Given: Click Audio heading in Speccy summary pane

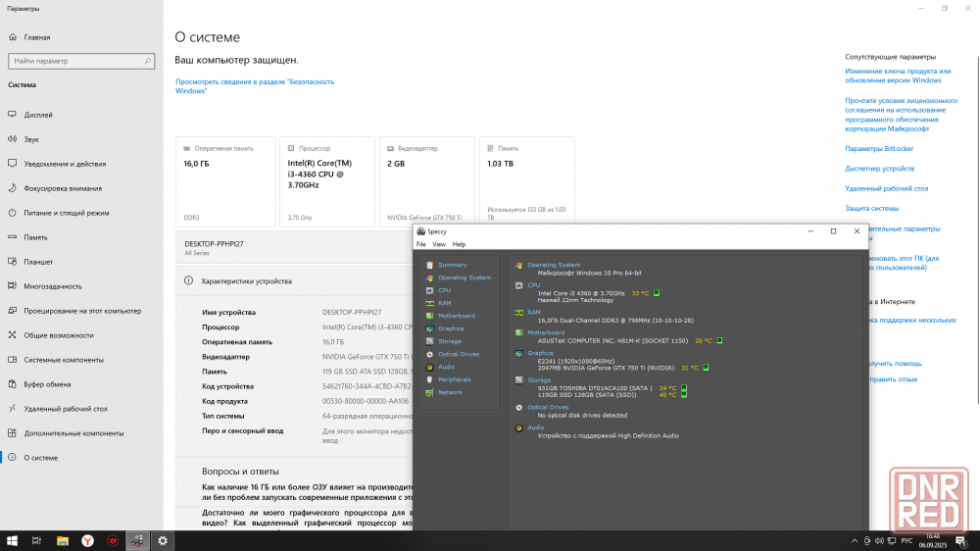Looking at the screenshot, I should (x=536, y=427).
